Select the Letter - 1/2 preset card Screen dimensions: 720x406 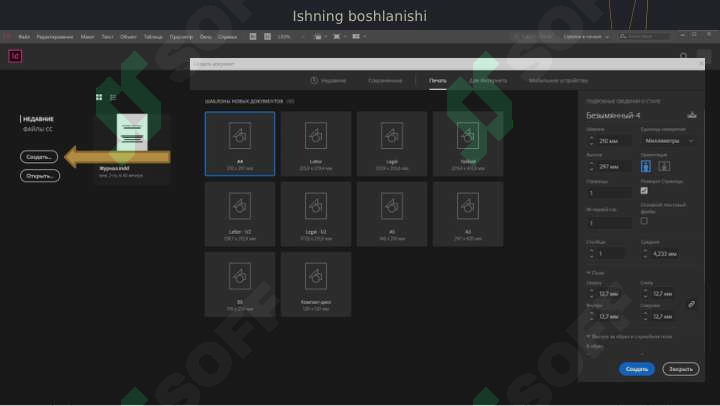coord(240,214)
